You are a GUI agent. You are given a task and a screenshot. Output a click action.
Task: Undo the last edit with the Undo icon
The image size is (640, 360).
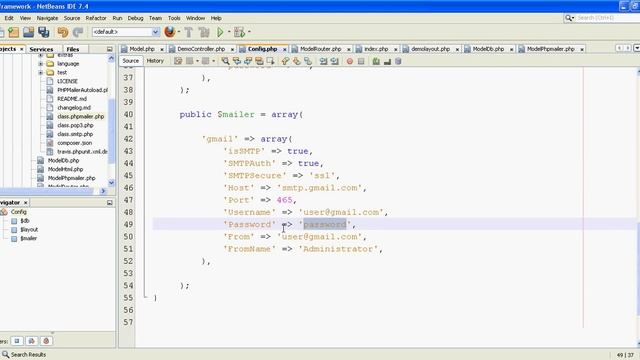click(63, 32)
